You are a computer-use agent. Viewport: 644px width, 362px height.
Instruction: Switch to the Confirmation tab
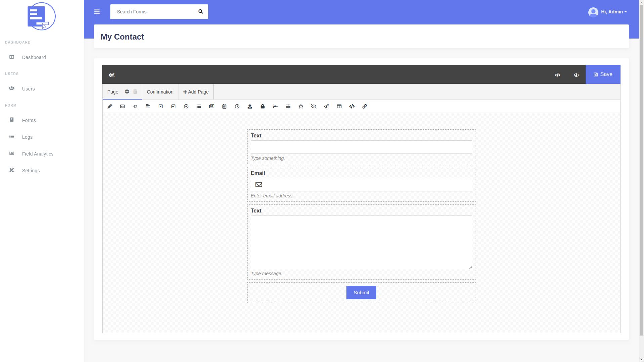tap(160, 92)
